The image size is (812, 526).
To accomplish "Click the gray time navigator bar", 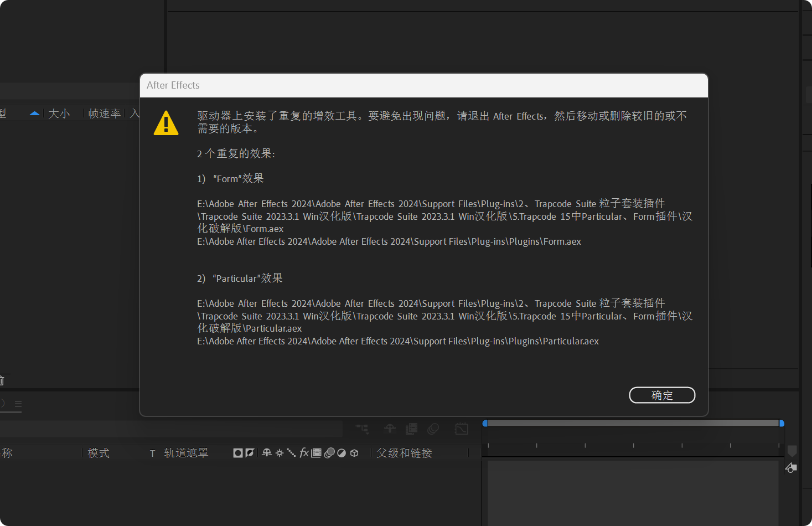I will tap(633, 423).
